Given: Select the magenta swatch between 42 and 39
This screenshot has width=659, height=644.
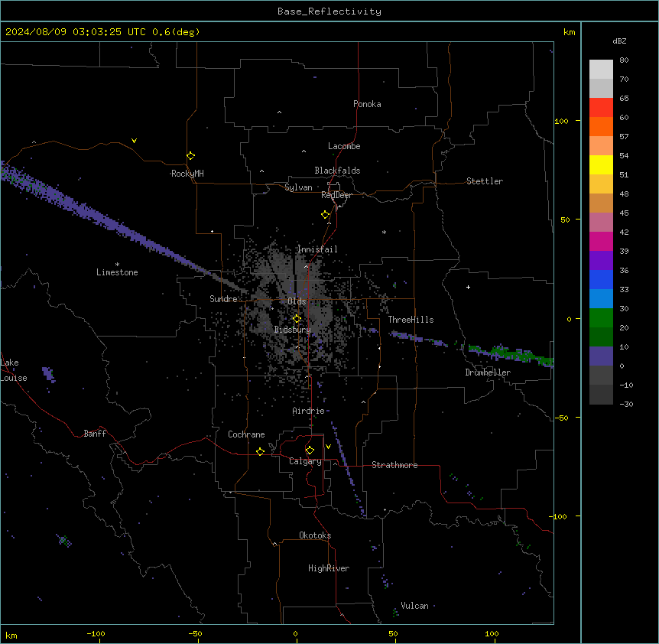Looking at the screenshot, I should 601,241.
